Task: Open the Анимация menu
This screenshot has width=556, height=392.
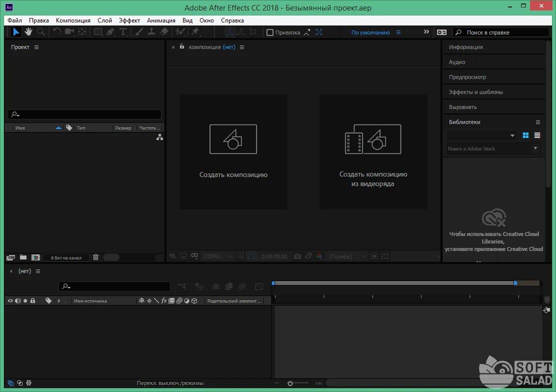Action: (x=161, y=20)
